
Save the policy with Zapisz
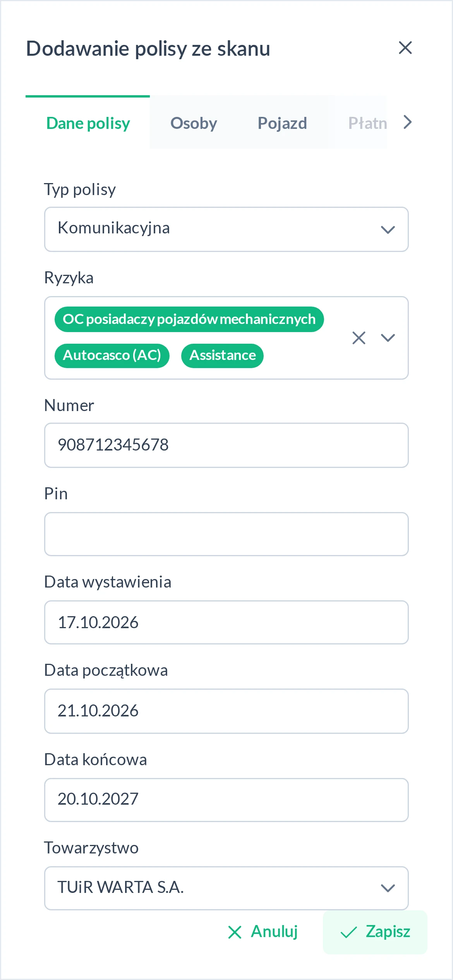pyautogui.click(x=375, y=932)
